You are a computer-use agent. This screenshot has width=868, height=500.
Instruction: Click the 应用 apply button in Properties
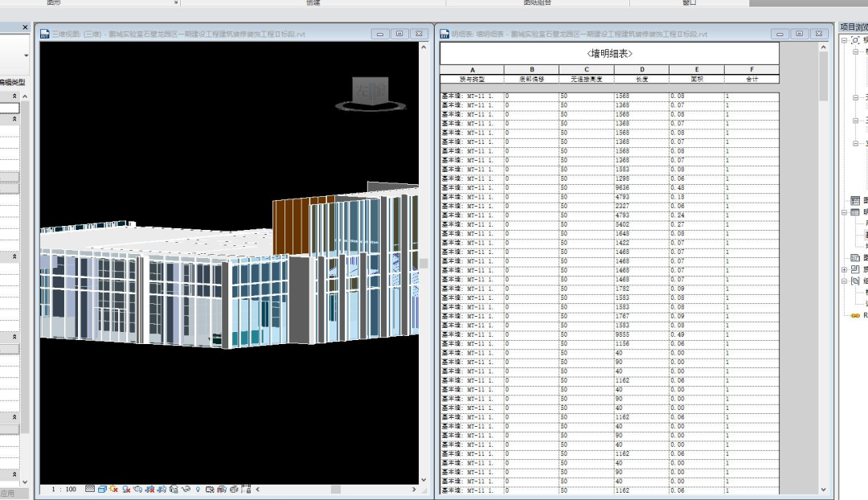(8, 494)
